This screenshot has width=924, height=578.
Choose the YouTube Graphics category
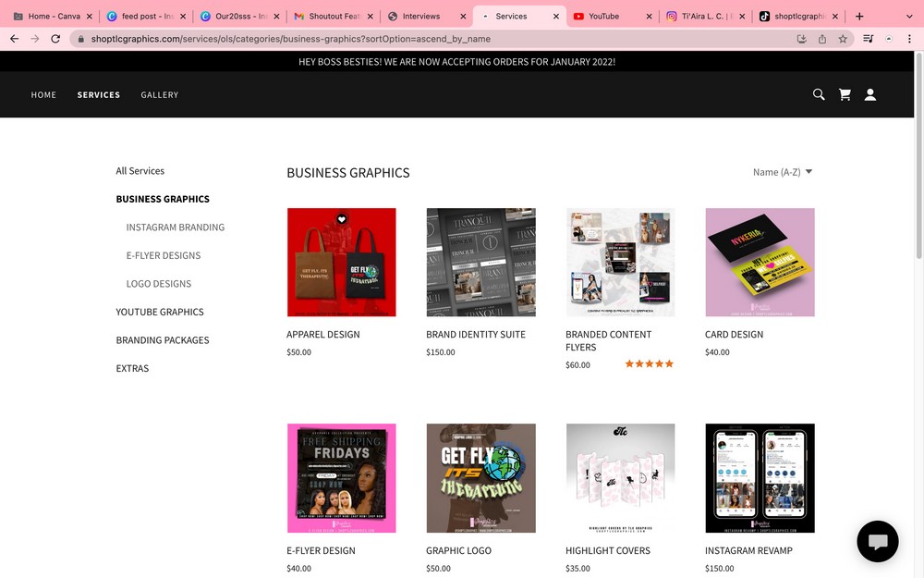[x=160, y=312]
